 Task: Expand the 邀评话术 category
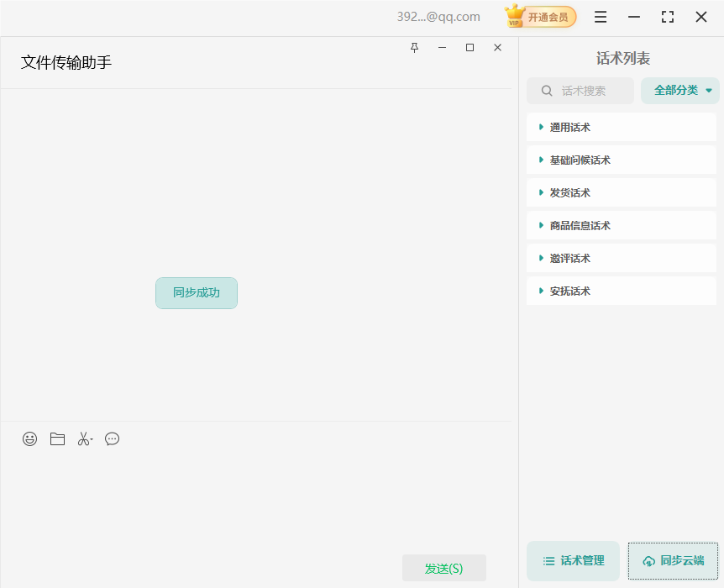[539, 258]
